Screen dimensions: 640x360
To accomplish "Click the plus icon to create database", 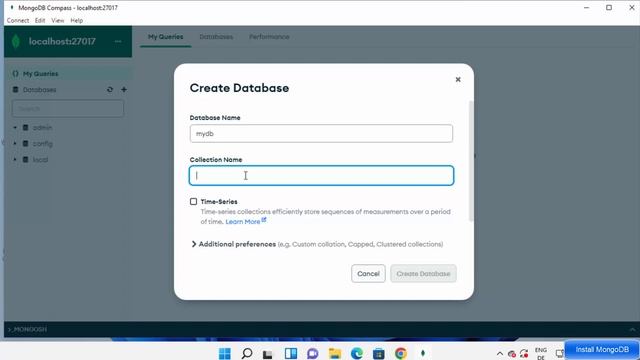I will (x=124, y=89).
